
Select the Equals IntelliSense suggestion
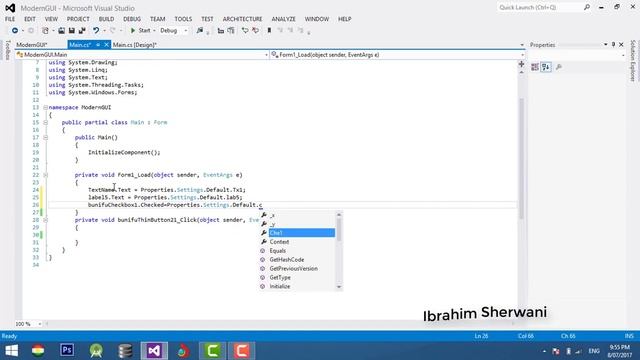298,251
